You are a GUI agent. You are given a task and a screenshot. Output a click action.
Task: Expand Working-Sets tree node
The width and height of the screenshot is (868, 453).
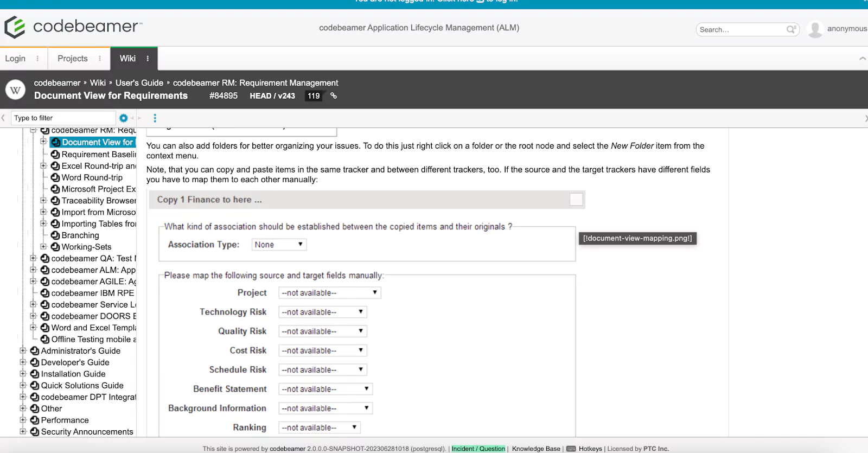[x=43, y=246]
